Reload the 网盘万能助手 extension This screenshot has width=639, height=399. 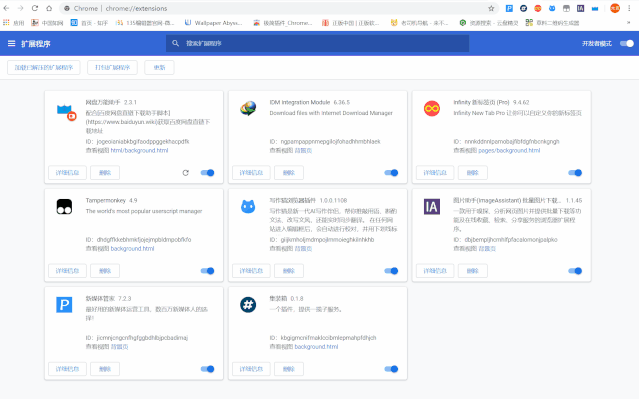pos(185,173)
